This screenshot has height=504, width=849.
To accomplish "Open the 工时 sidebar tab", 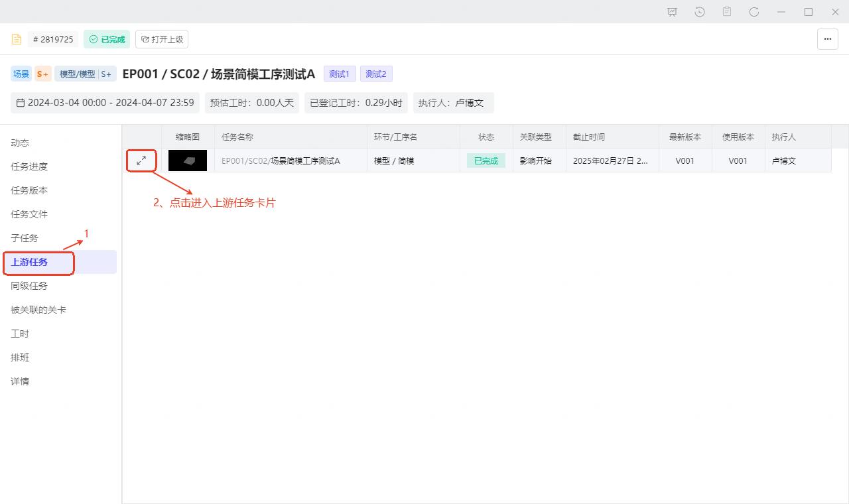I will pyautogui.click(x=20, y=334).
